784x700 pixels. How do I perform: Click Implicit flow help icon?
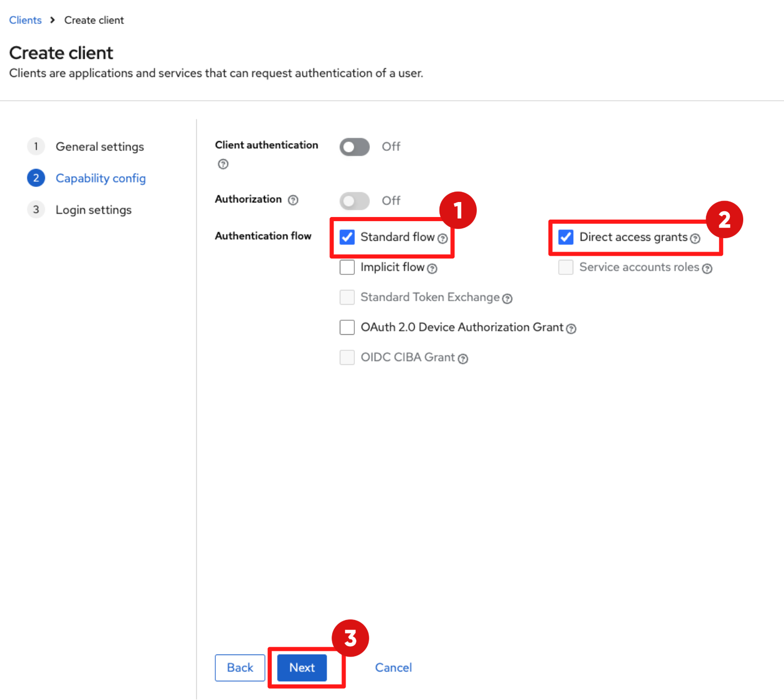(x=432, y=269)
